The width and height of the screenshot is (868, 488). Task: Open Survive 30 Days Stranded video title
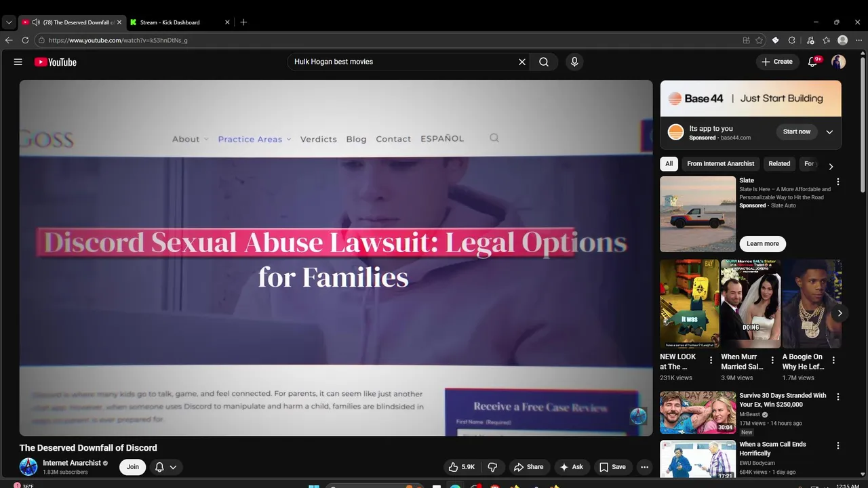pos(783,400)
